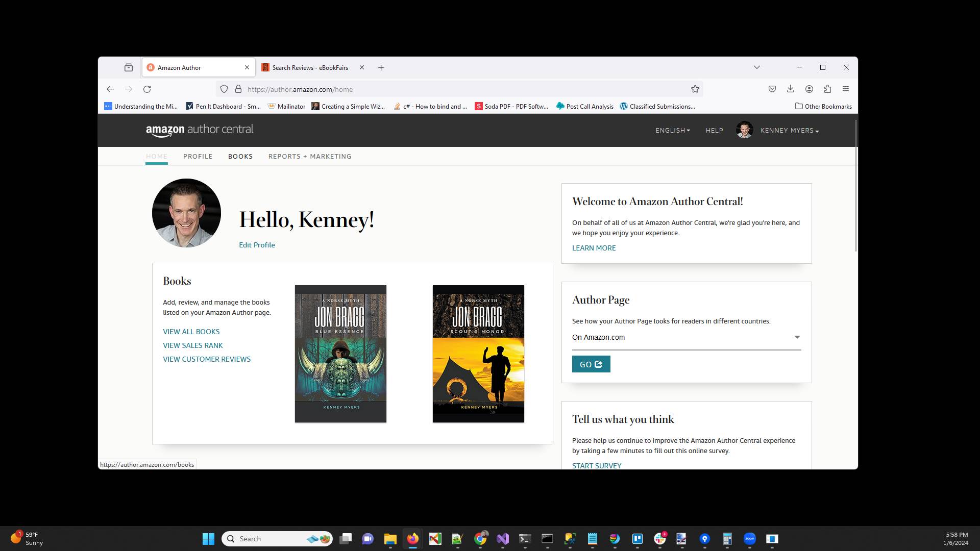980x551 pixels.
Task: Open the Edit Profile link
Action: (x=257, y=245)
